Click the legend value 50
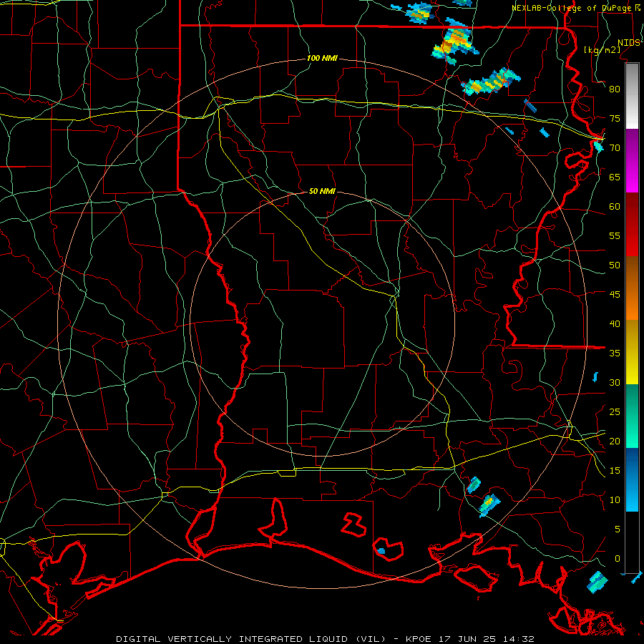The image size is (644, 644). click(615, 265)
